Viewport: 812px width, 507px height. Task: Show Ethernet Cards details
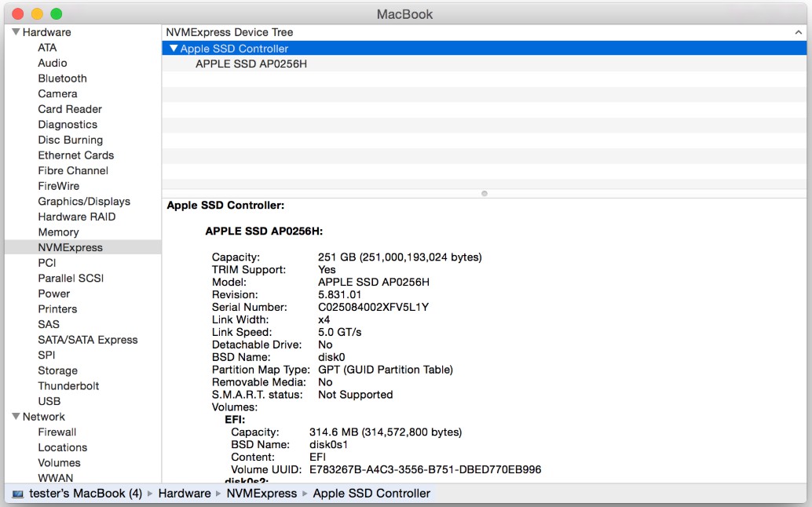pos(75,155)
